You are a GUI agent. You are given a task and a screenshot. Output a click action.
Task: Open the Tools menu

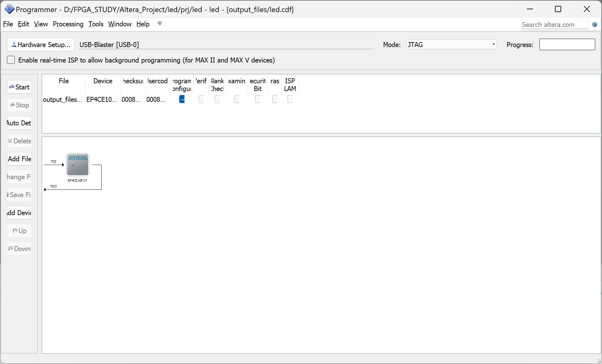96,24
